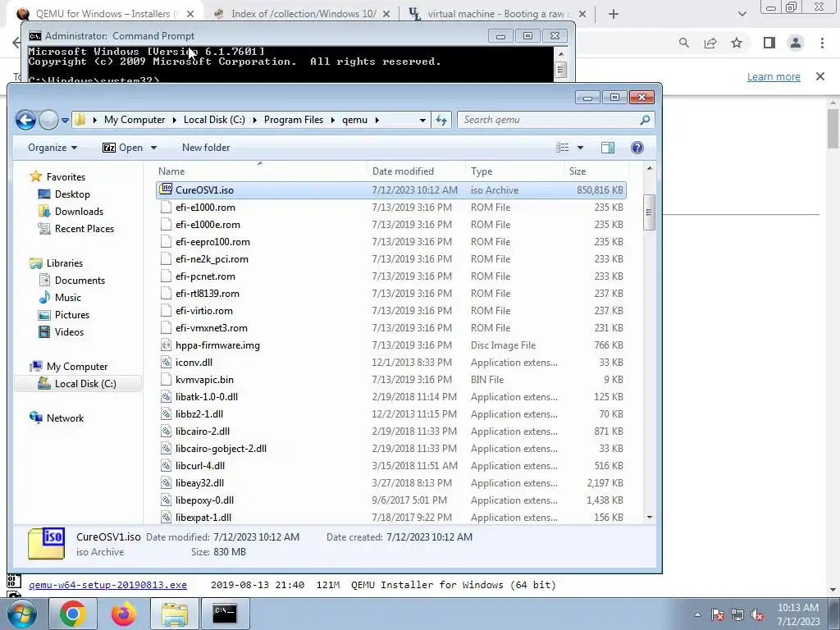Open recent pages dropdown beside Forward arrow
Viewport: 840px width, 630px height.
click(65, 121)
